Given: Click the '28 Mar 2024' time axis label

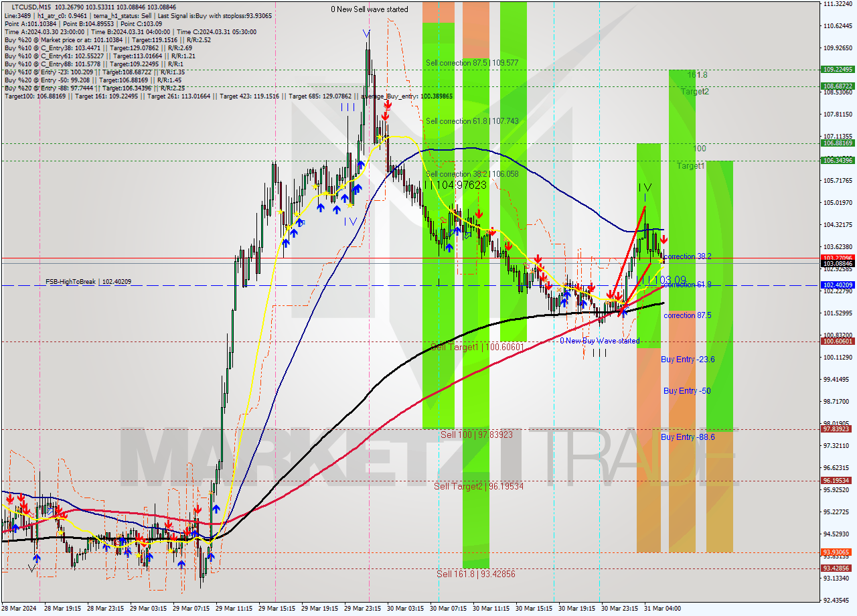Looking at the screenshot, I should click(19, 609).
